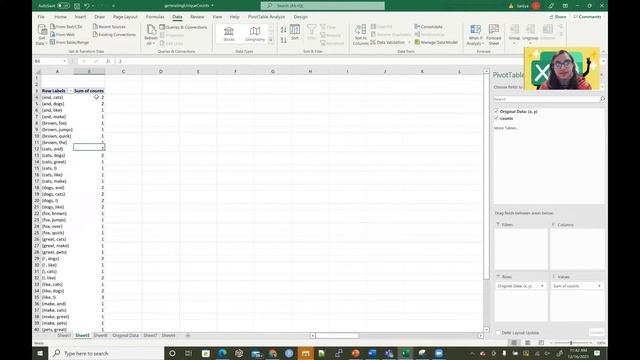This screenshot has width=640, height=360.
Task: Open the File tab
Action: point(41,17)
